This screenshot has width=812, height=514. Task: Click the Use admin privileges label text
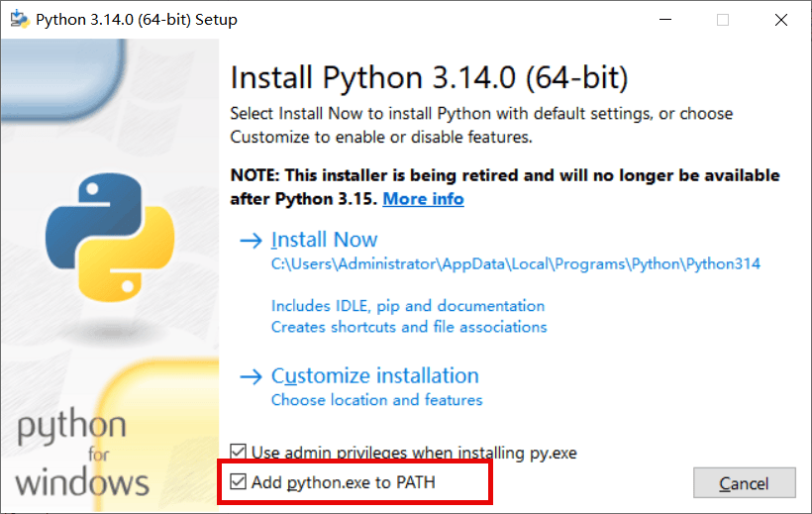point(414,453)
